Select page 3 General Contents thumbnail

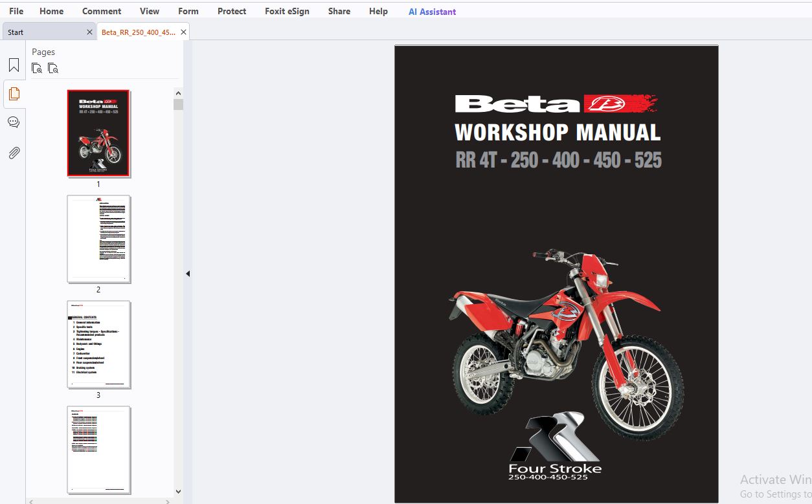(x=98, y=344)
